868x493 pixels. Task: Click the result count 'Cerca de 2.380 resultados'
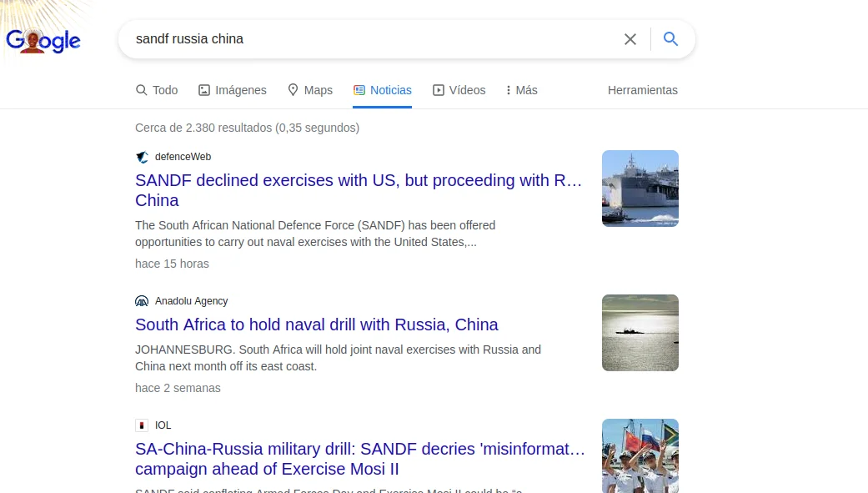(247, 128)
